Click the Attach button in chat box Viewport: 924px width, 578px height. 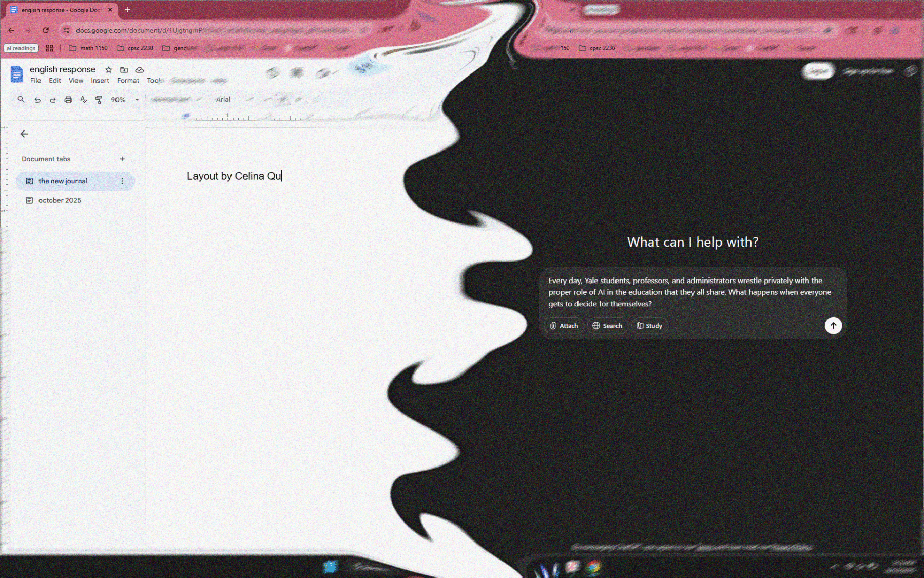click(x=564, y=326)
